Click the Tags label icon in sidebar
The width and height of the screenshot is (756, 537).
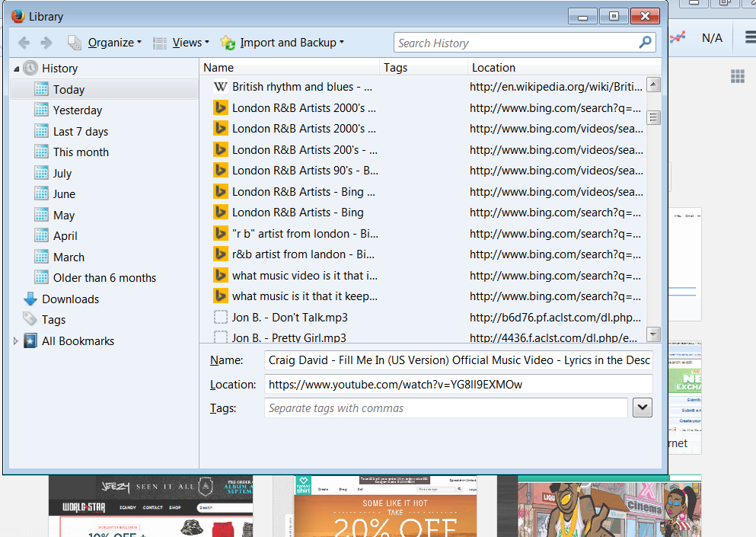click(30, 319)
